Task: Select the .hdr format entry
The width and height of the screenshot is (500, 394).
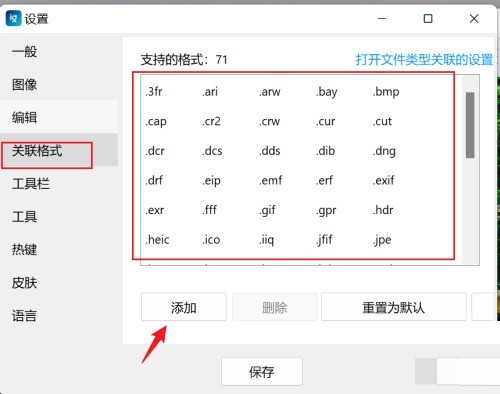Action: [x=383, y=210]
